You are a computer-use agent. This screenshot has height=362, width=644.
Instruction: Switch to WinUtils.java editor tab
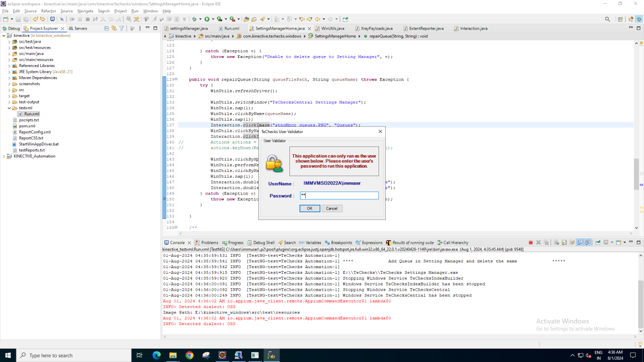[333, 28]
